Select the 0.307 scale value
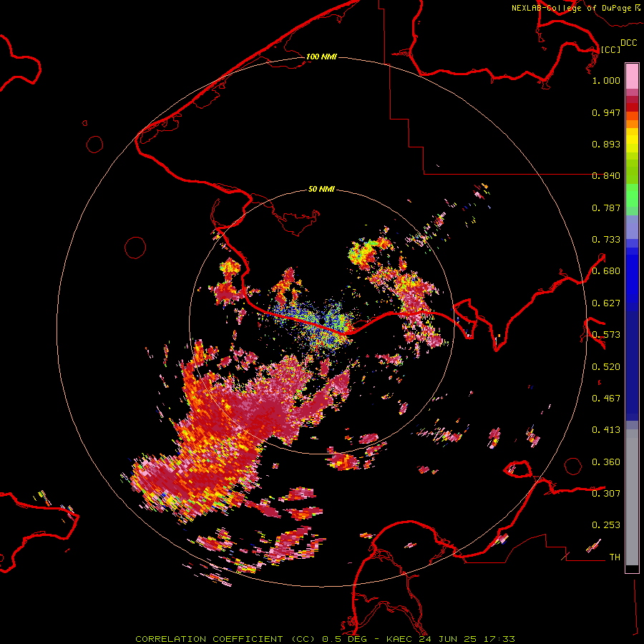This screenshot has height=644, width=644. click(x=606, y=494)
